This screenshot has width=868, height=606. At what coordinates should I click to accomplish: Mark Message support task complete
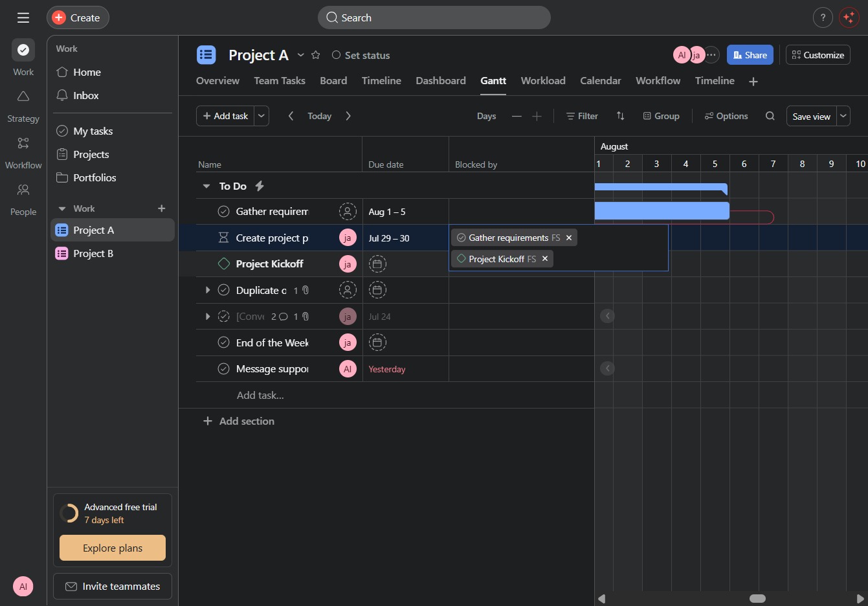(x=224, y=369)
